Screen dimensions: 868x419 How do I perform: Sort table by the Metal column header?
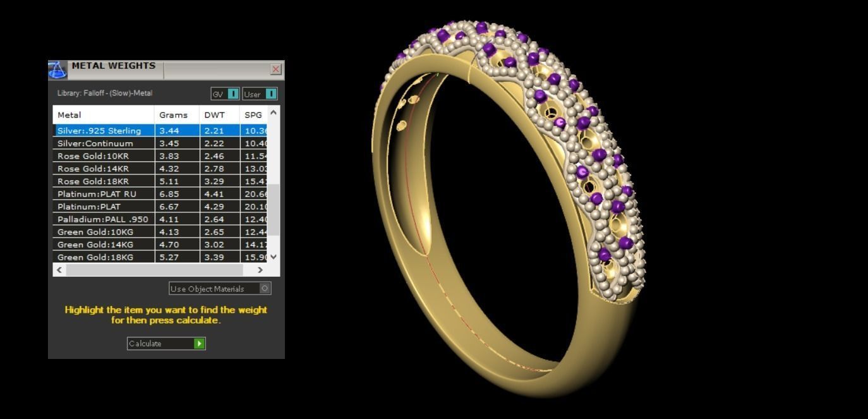click(104, 114)
